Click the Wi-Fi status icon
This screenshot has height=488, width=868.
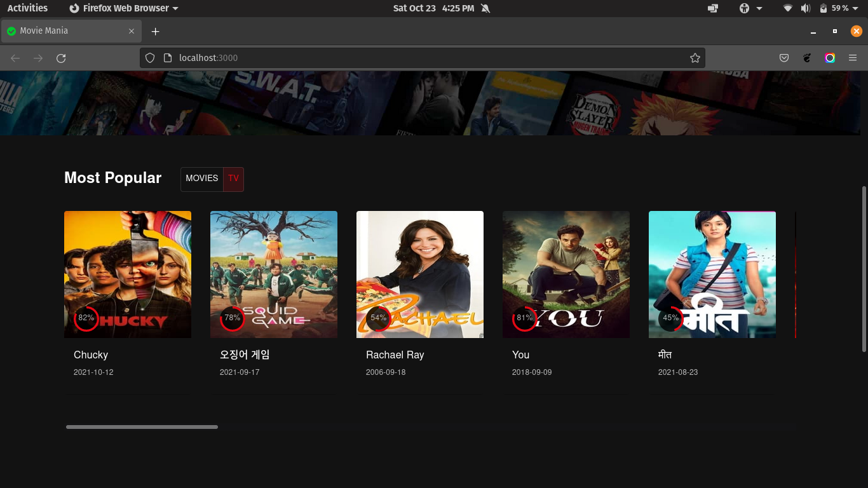[x=788, y=8]
